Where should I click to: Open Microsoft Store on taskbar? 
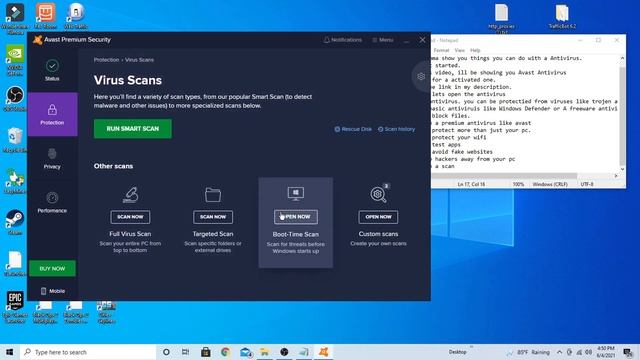(x=205, y=352)
